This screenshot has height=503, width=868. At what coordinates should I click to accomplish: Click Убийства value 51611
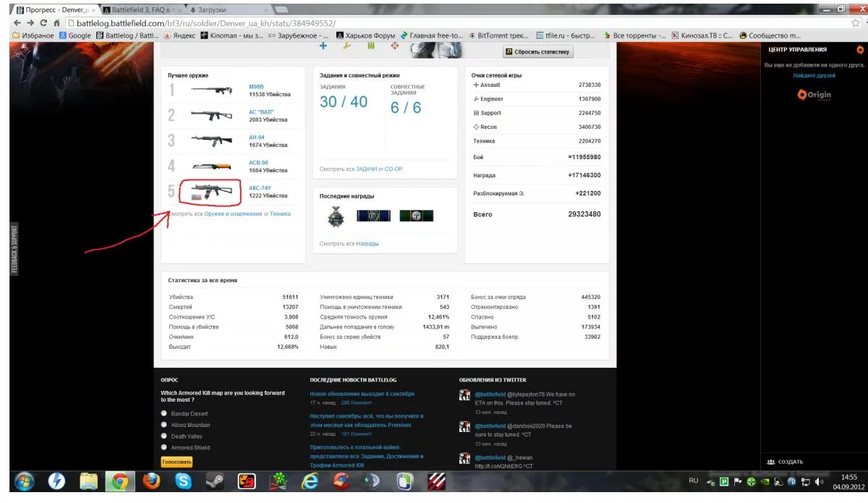[x=291, y=297]
